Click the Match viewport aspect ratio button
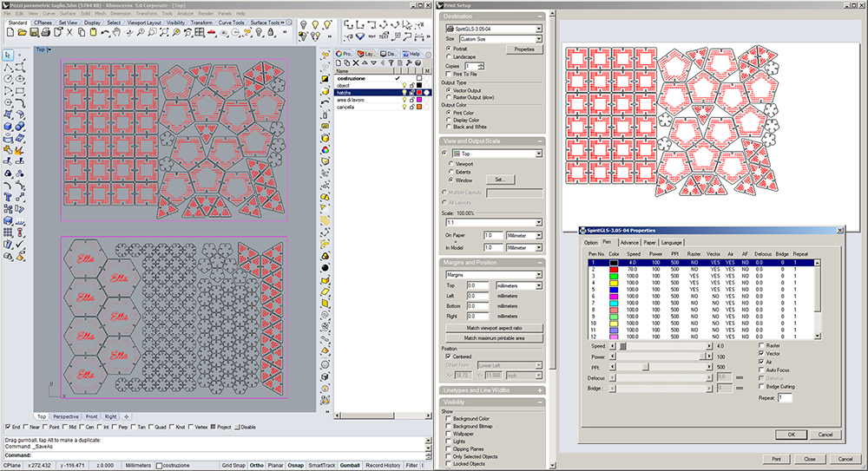This screenshot has height=471, width=868. [492, 329]
